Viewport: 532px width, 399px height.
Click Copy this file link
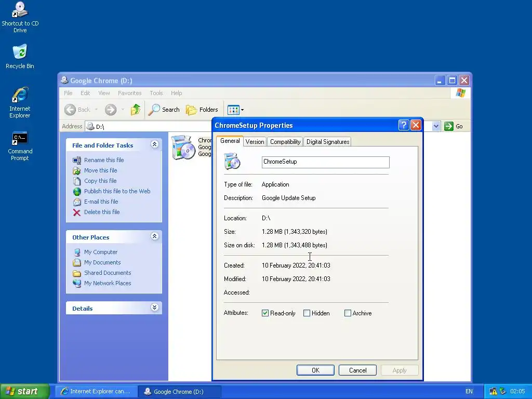100,181
